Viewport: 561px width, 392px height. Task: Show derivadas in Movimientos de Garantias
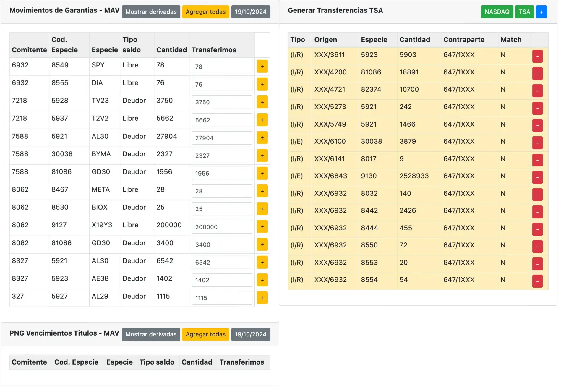(151, 12)
